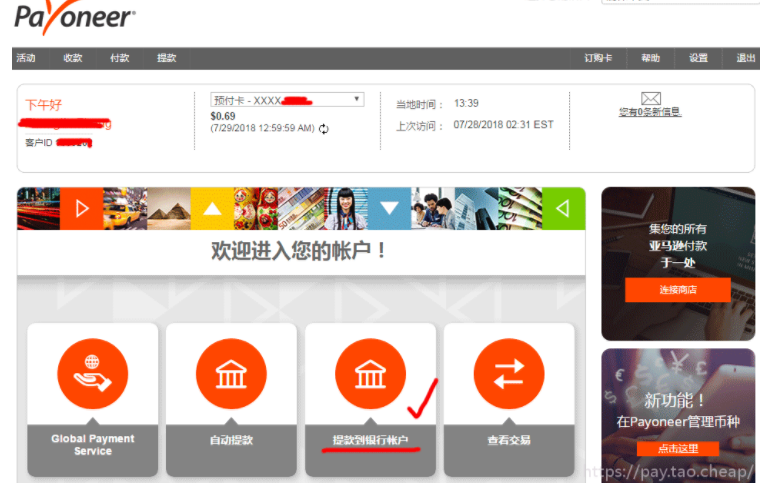This screenshot has height=492, width=771.
Task: Open the 您有0条新信息 link
Action: click(650, 112)
